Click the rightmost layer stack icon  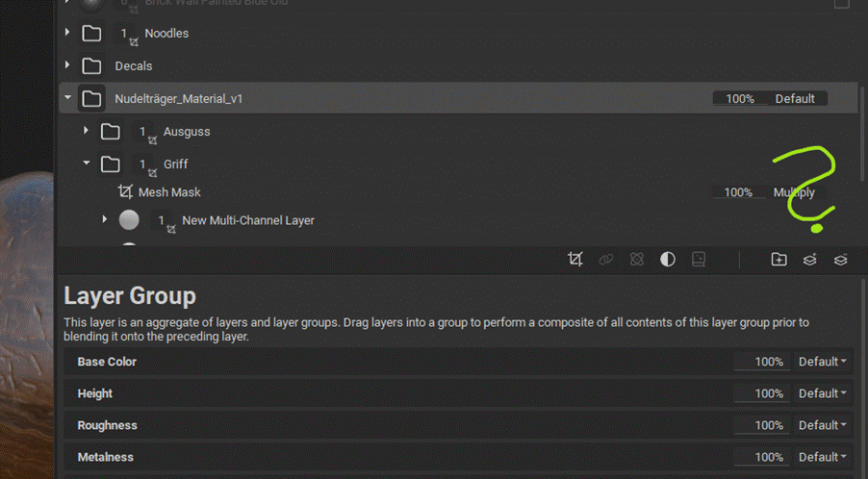pyautogui.click(x=840, y=260)
